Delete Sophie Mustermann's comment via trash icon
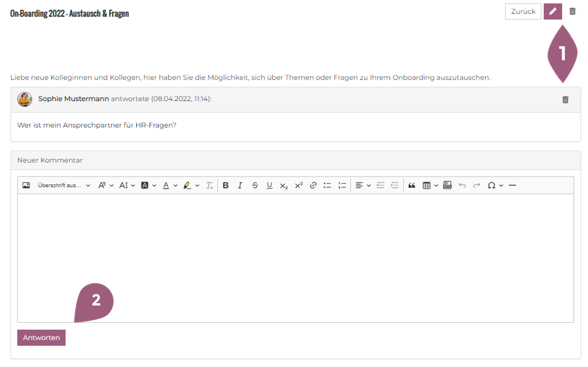 point(565,100)
